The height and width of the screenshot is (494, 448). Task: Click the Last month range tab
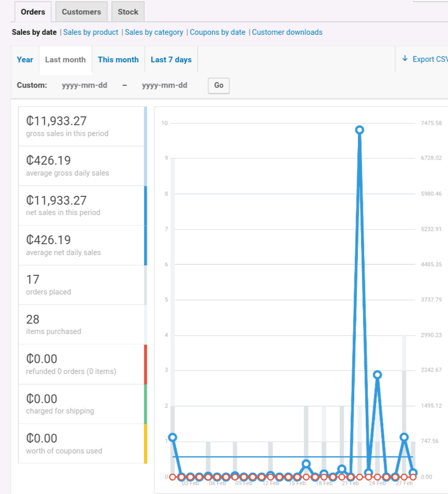point(65,60)
